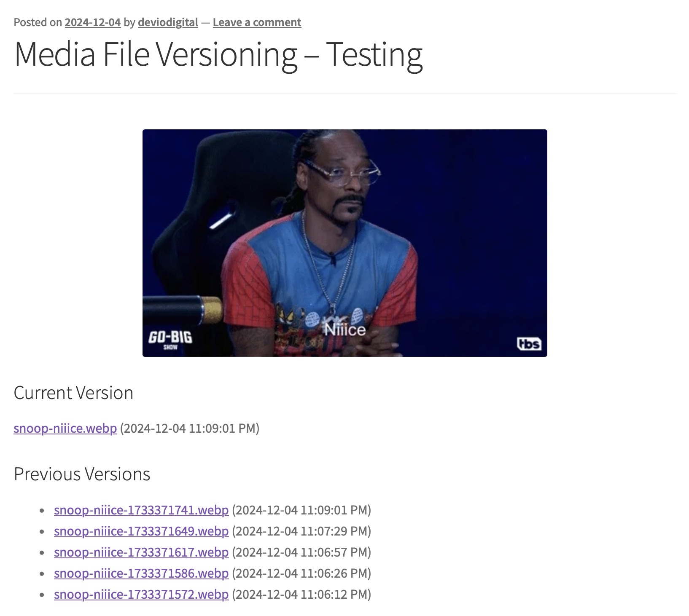Click timestamp beside snoop-niiice-1733371741.webp
Viewport: 689px width, 616px height.
pos(301,510)
